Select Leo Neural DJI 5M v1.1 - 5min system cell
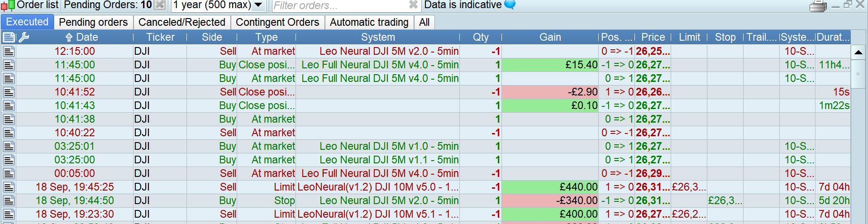The image size is (868, 224). click(378, 160)
